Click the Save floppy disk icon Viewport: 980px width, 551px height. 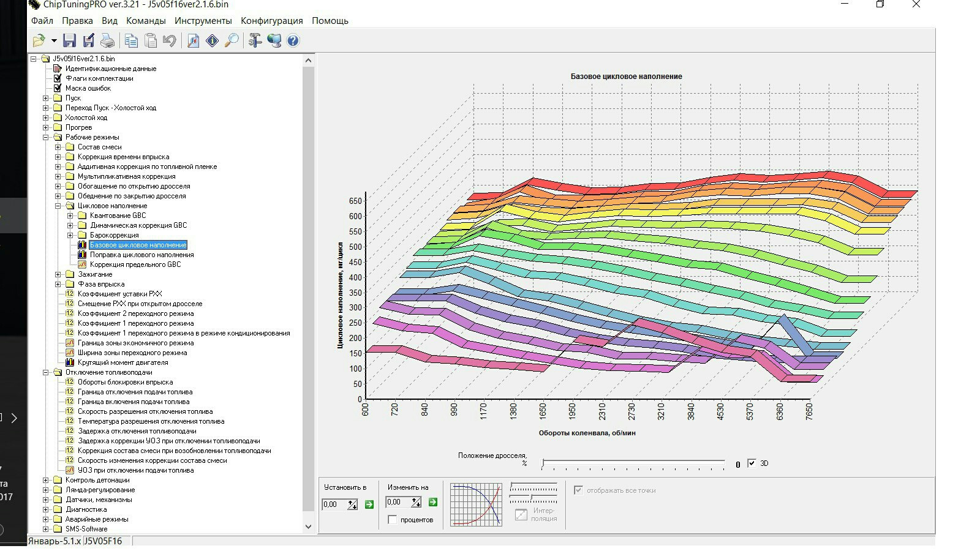pos(69,41)
